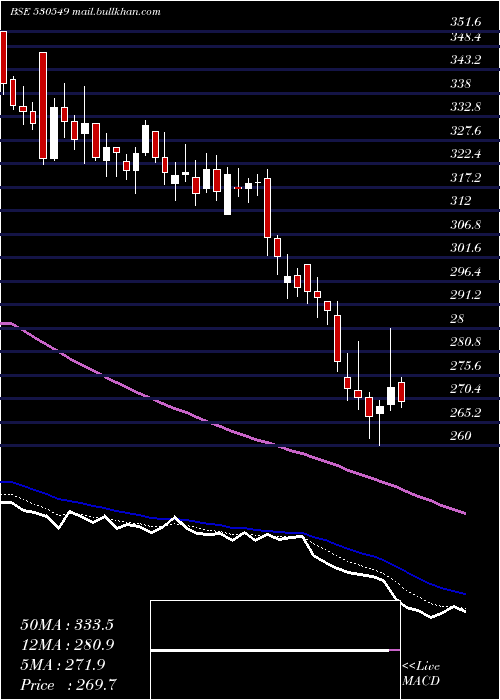Select the Price : 269.7 readout
Viewport: 500px width, 700px height.
[x=67, y=685]
